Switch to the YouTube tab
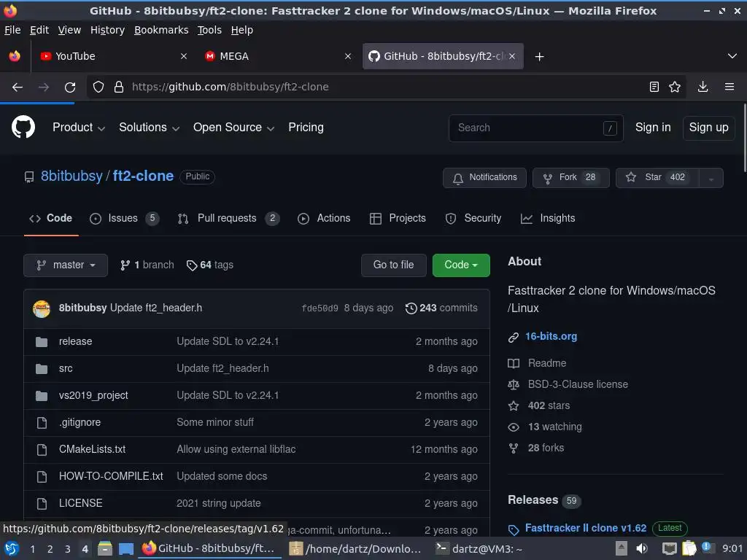The image size is (747, 560). point(111,56)
